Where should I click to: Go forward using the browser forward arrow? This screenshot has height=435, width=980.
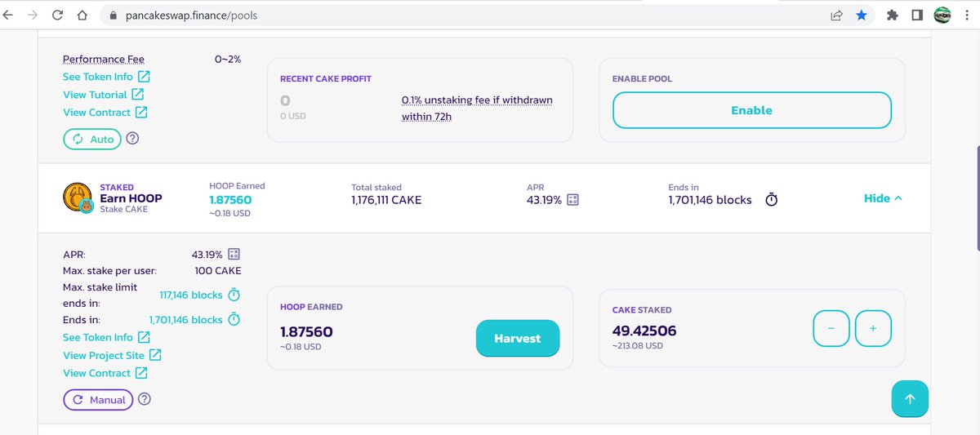[x=33, y=15]
